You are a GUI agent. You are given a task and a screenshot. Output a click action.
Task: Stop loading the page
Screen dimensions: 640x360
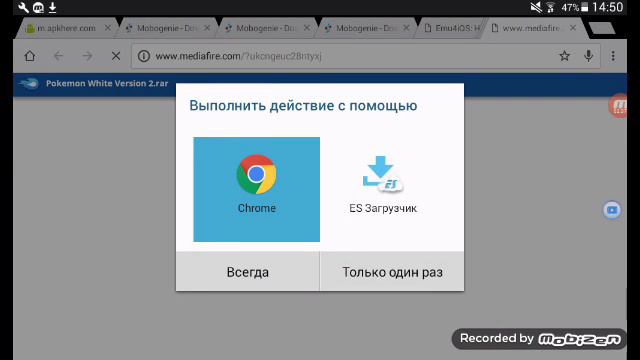pyautogui.click(x=116, y=56)
